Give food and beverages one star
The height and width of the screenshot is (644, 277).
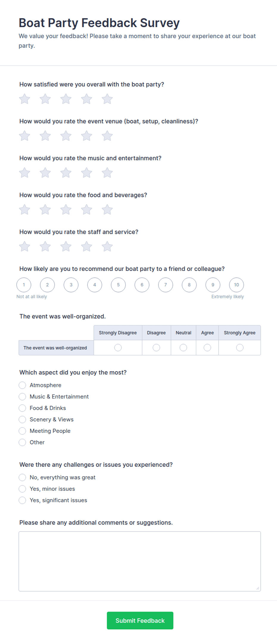(24, 210)
